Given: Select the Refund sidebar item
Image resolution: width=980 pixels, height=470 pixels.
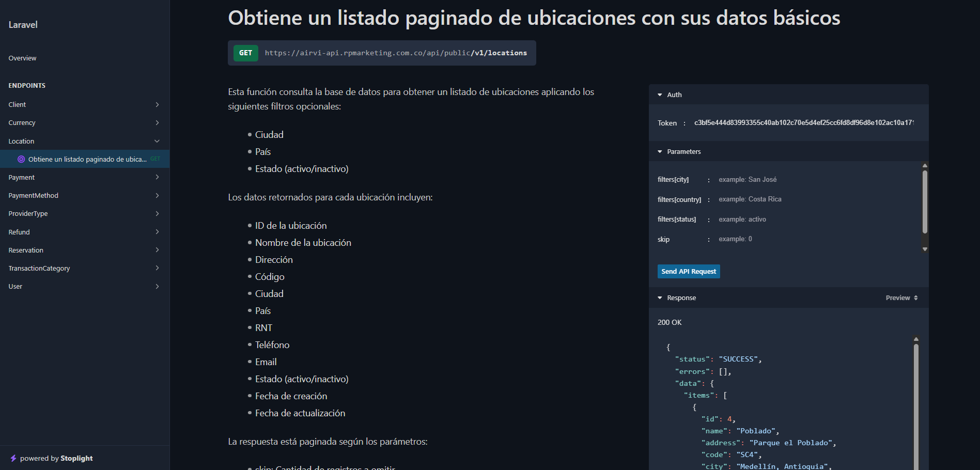Looking at the screenshot, I should [x=19, y=232].
